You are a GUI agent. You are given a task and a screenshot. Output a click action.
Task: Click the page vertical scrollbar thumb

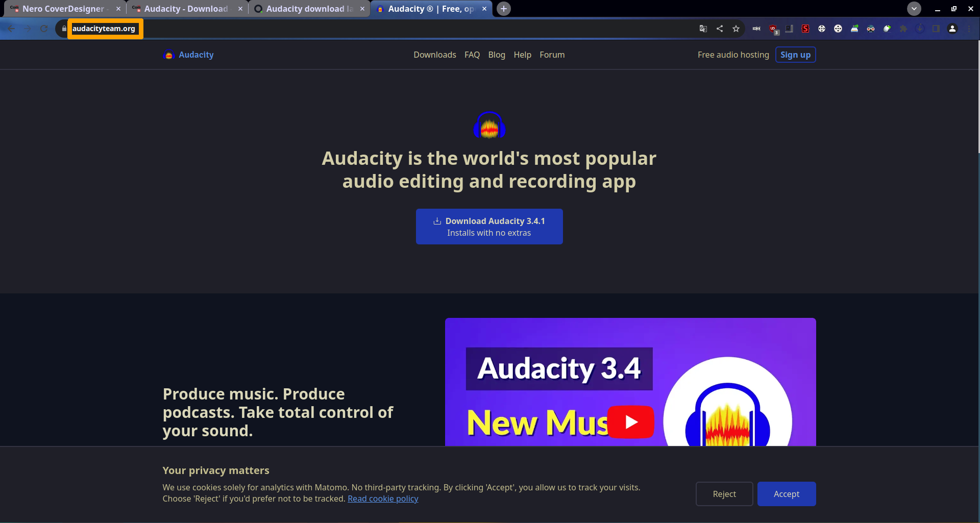(978, 97)
